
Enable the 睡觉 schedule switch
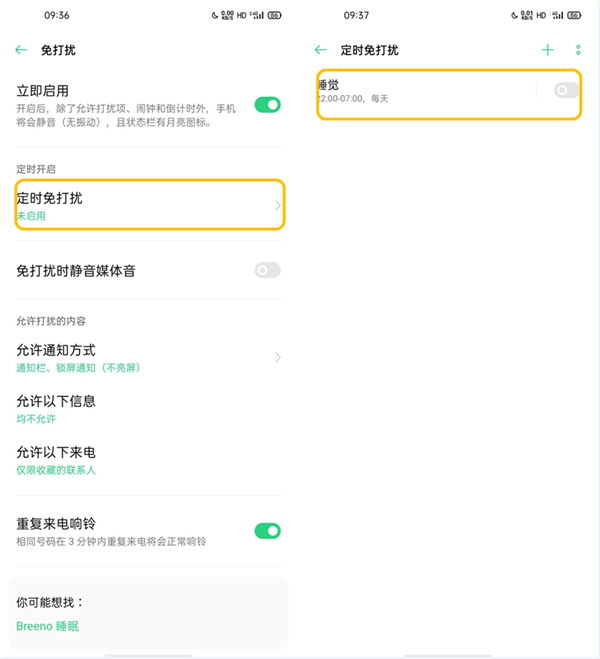click(566, 91)
